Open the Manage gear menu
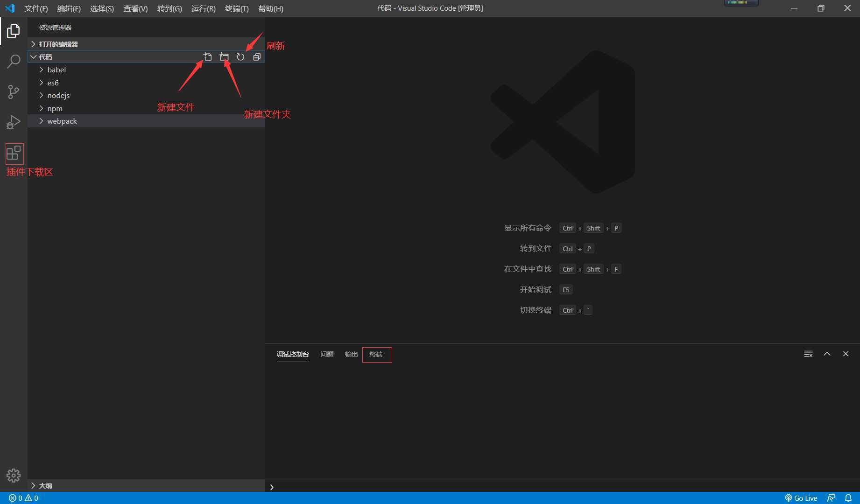This screenshot has width=860, height=504. coord(14,476)
